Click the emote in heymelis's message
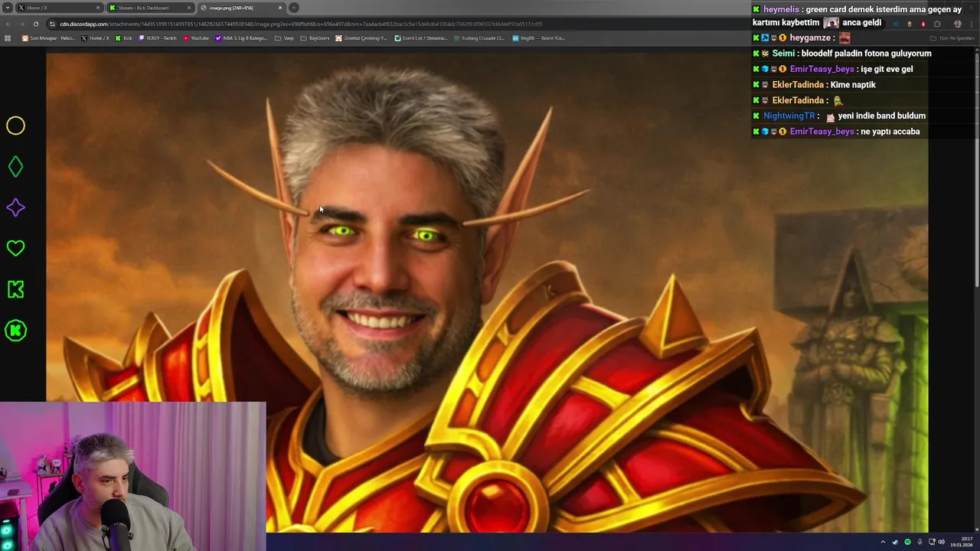 click(x=831, y=22)
